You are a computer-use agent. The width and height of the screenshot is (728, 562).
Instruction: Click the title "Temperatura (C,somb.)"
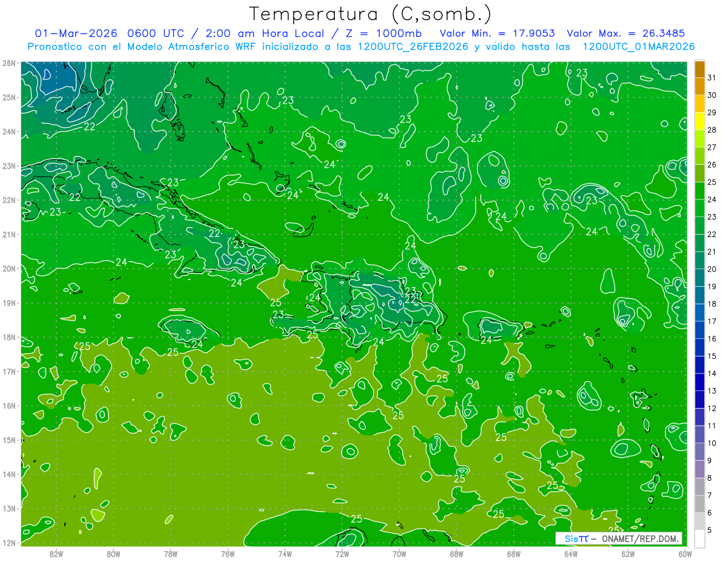pyautogui.click(x=371, y=14)
